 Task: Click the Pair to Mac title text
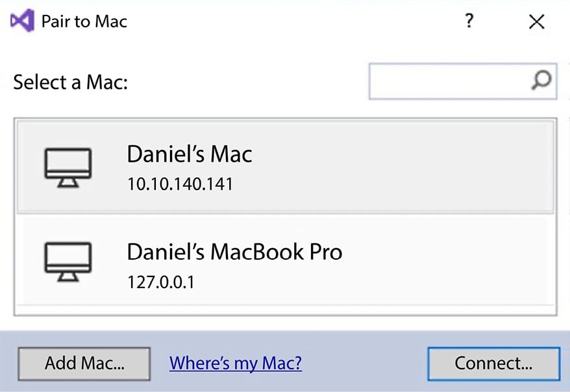point(84,21)
